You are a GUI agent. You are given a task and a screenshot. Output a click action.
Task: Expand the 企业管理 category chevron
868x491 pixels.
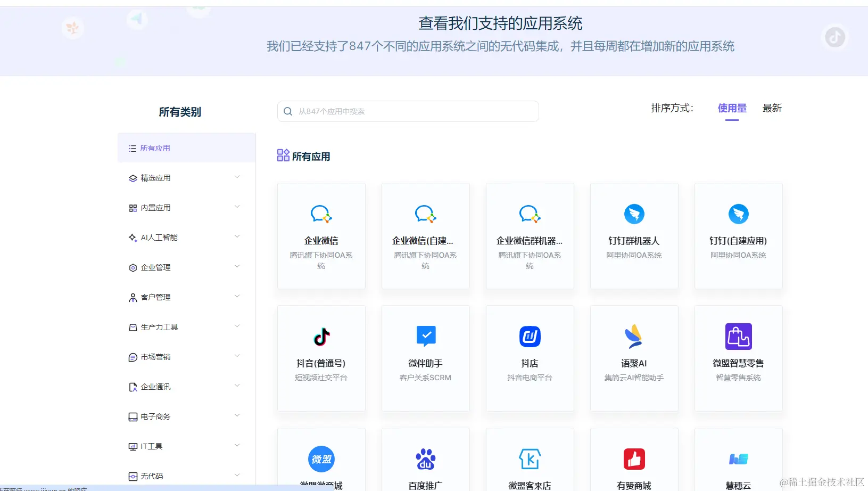pyautogui.click(x=237, y=266)
